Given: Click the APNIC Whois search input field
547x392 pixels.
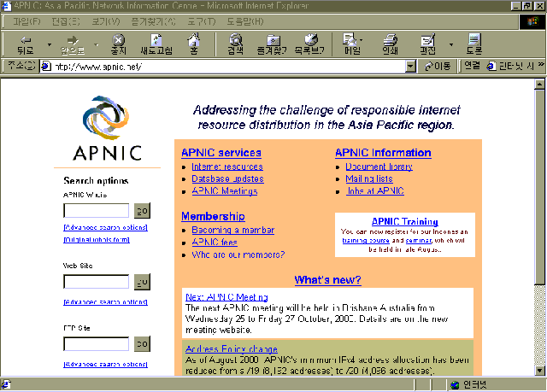Looking at the screenshot, I should (97, 210).
